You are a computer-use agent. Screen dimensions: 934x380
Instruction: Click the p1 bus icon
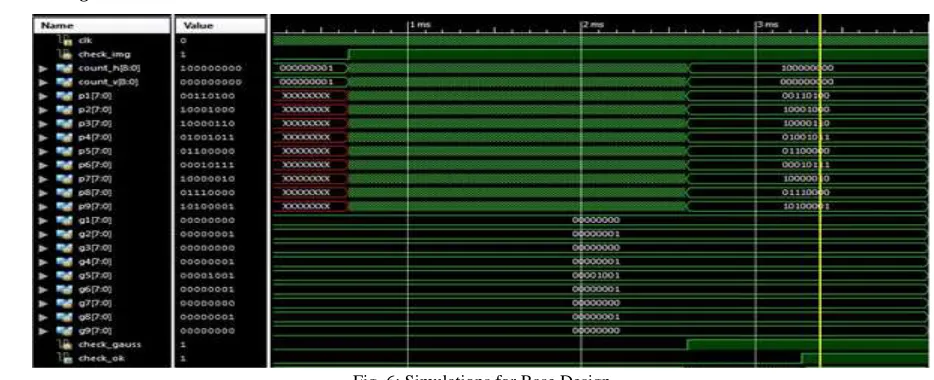click(x=64, y=95)
